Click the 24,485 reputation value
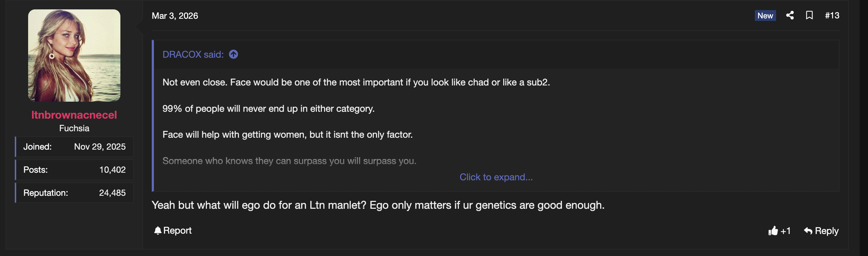The height and width of the screenshot is (256, 868). 112,193
